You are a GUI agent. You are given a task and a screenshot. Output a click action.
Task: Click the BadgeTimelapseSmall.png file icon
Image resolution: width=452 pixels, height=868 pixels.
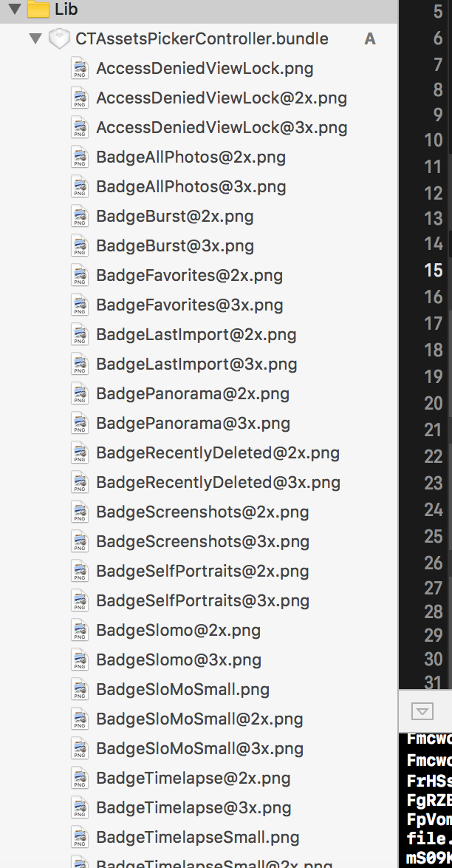click(x=80, y=838)
